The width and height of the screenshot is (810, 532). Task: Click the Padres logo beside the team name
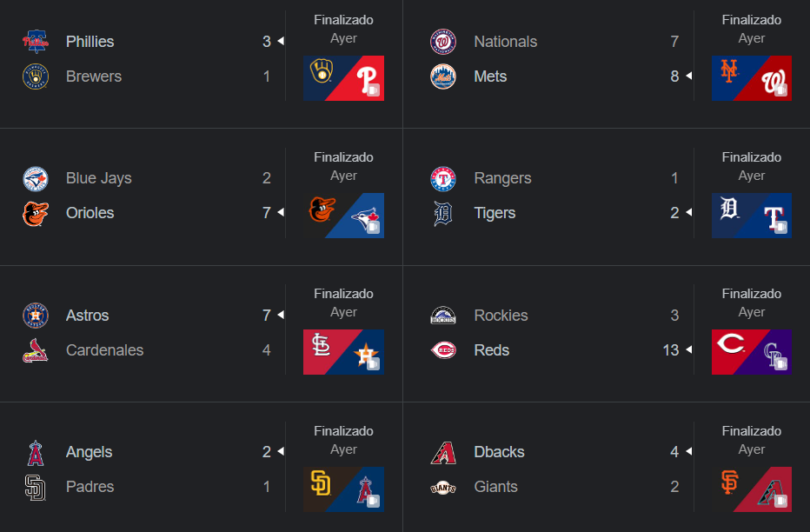(x=36, y=487)
